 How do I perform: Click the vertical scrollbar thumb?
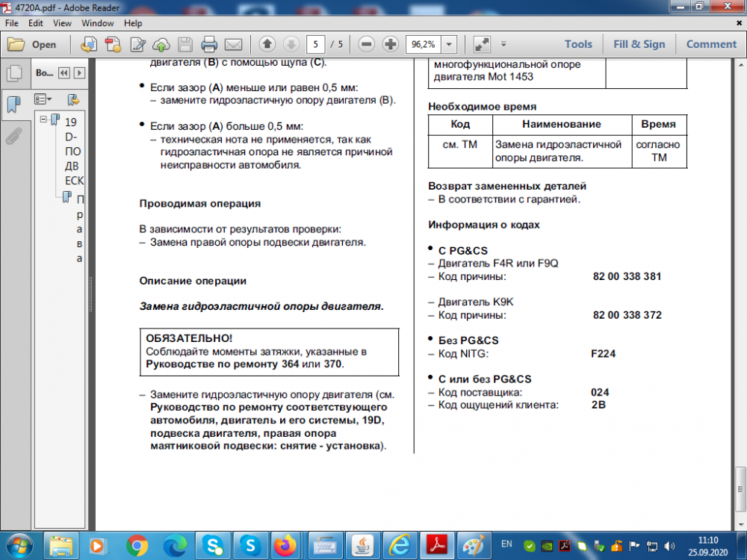(x=740, y=489)
